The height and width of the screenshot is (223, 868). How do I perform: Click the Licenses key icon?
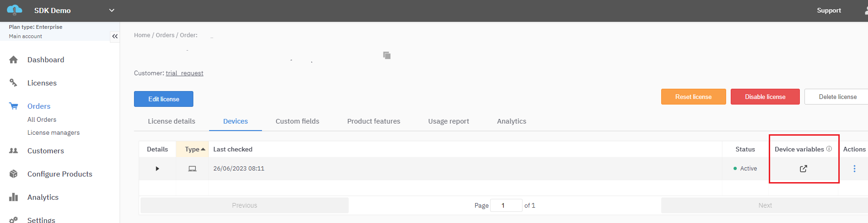[13, 83]
